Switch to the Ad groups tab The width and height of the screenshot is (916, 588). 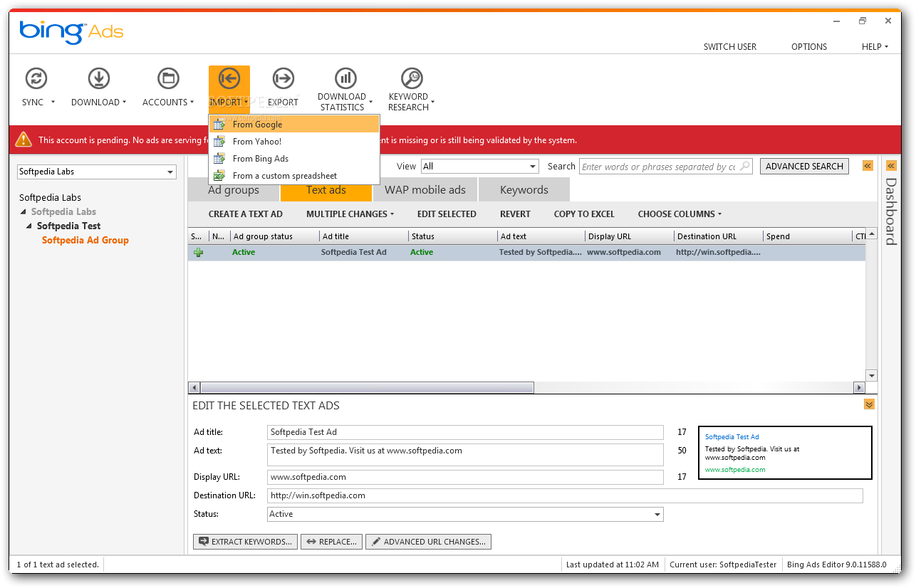point(234,190)
